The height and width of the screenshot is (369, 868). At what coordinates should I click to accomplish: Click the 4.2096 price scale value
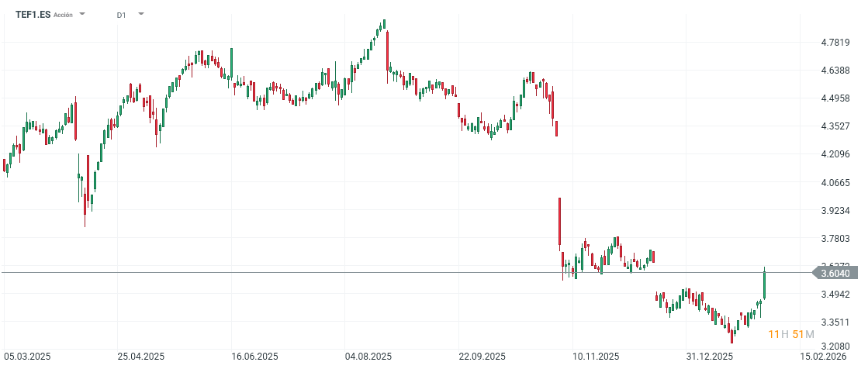coord(835,154)
